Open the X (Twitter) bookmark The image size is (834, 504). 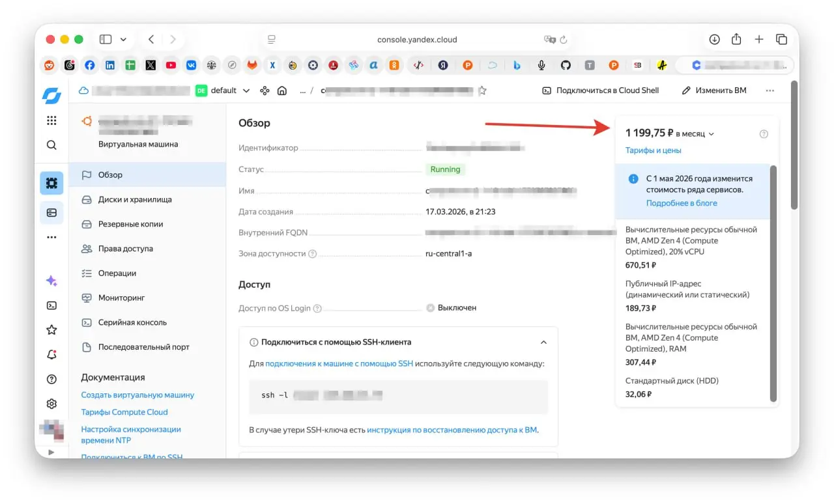tap(151, 65)
